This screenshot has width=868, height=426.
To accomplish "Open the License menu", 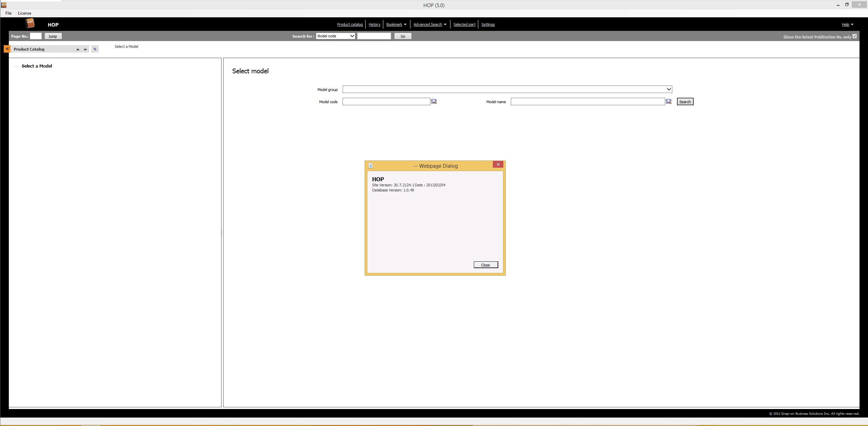I will 24,13.
